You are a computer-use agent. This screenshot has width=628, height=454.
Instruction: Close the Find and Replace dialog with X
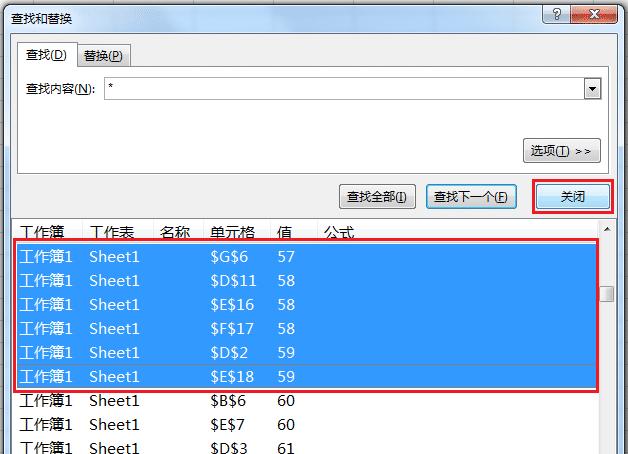[594, 14]
